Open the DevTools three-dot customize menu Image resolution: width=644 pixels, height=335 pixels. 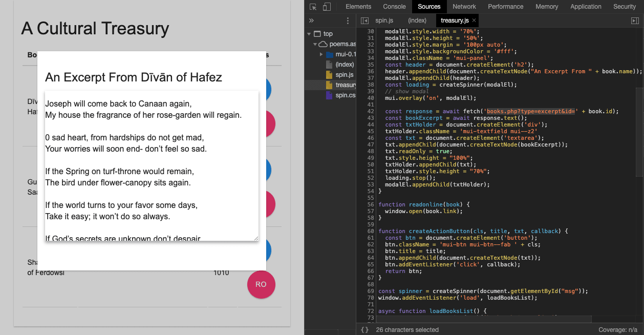[x=348, y=20]
